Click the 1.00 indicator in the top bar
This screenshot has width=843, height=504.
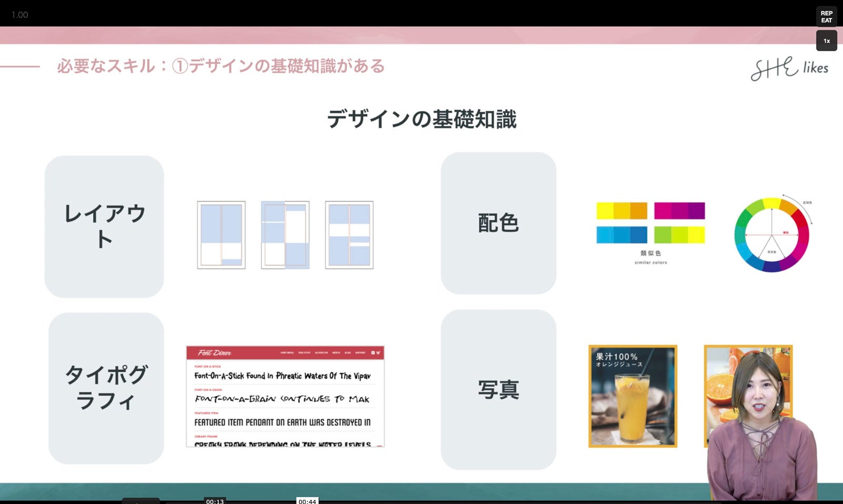point(20,15)
